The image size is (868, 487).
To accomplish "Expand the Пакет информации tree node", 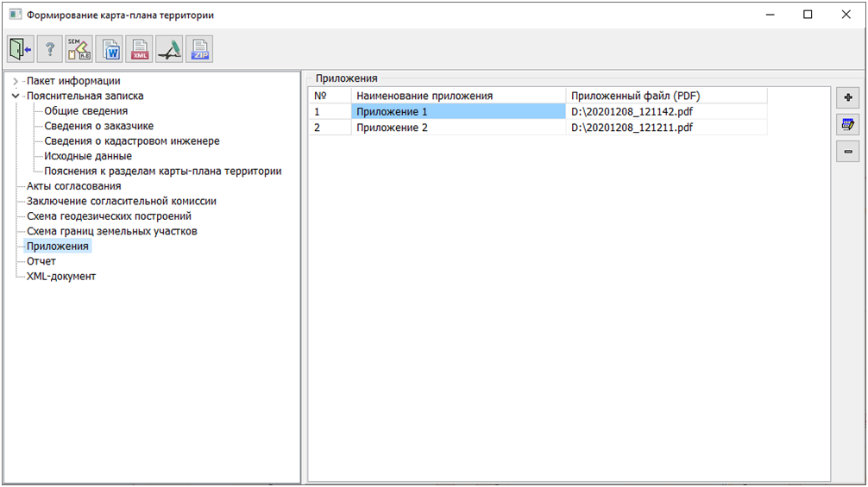I will (16, 81).
